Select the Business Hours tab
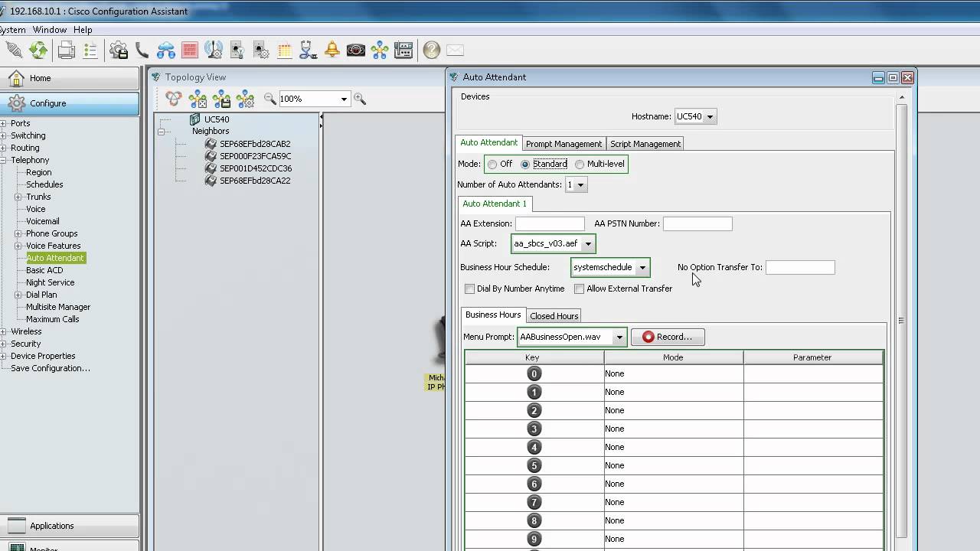Image resolution: width=980 pixels, height=551 pixels. coord(493,315)
